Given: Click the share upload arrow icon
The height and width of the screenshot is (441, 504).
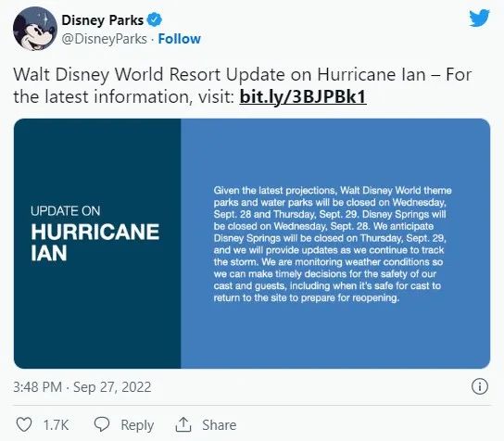Looking at the screenshot, I should 183,424.
